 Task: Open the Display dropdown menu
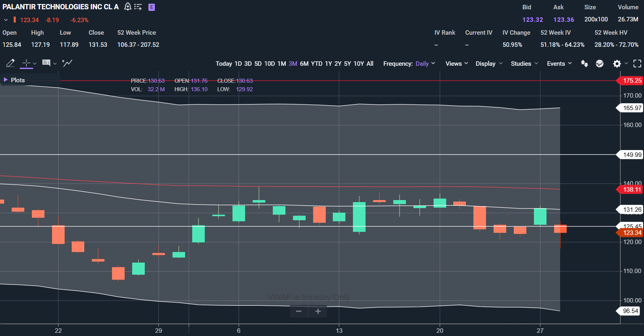pos(489,64)
